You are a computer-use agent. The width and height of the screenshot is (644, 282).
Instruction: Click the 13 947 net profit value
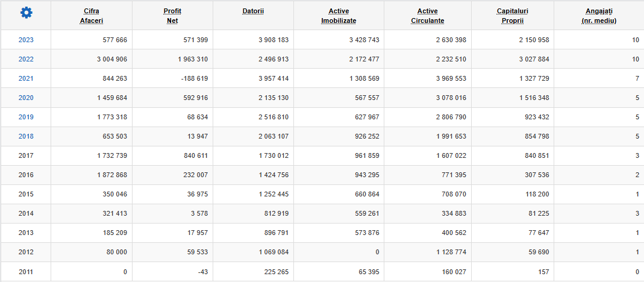click(x=197, y=136)
